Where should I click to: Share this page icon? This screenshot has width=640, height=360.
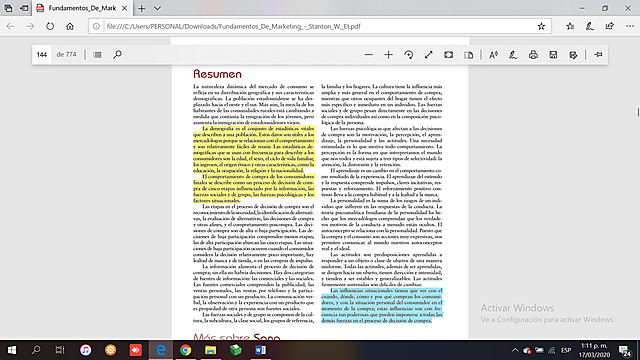click(610, 27)
